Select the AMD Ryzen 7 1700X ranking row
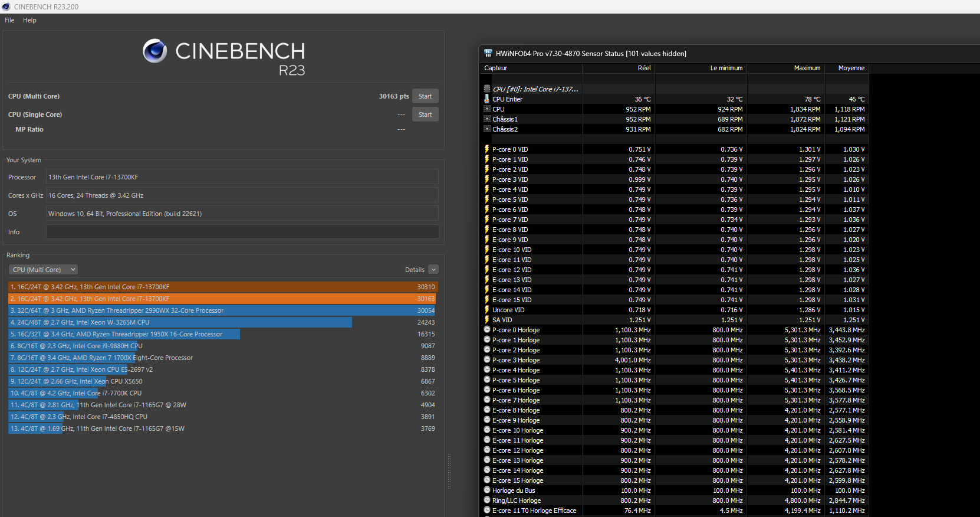Image resolution: width=980 pixels, height=517 pixels. (223, 358)
